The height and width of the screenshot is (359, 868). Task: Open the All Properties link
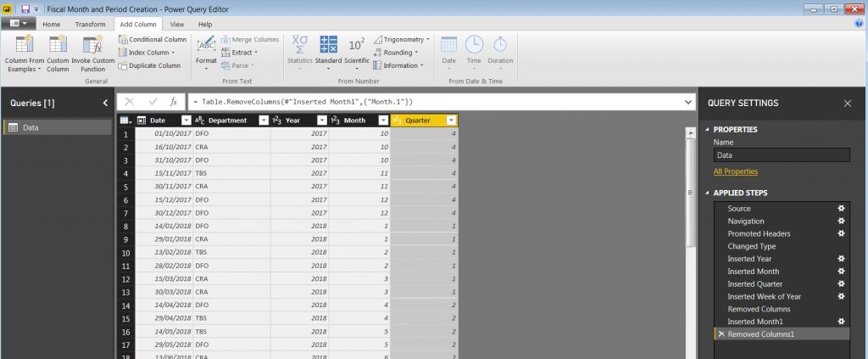coord(735,171)
